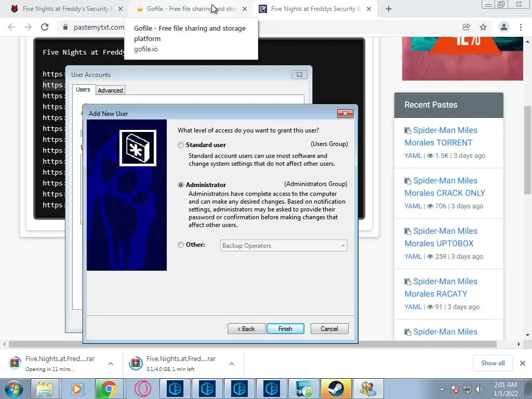Image resolution: width=532 pixels, height=399 pixels.
Task: Go forward in browser history
Action: tap(28, 27)
